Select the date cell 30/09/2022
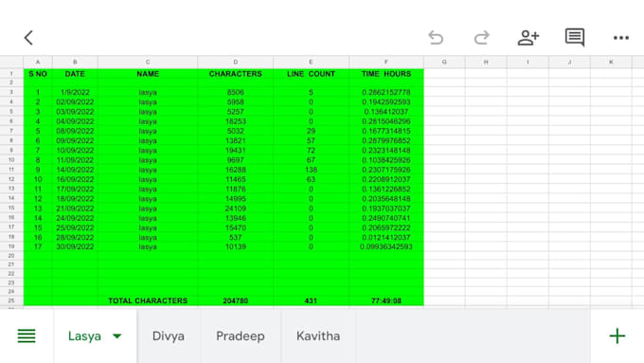The width and height of the screenshot is (644, 363). click(x=75, y=246)
